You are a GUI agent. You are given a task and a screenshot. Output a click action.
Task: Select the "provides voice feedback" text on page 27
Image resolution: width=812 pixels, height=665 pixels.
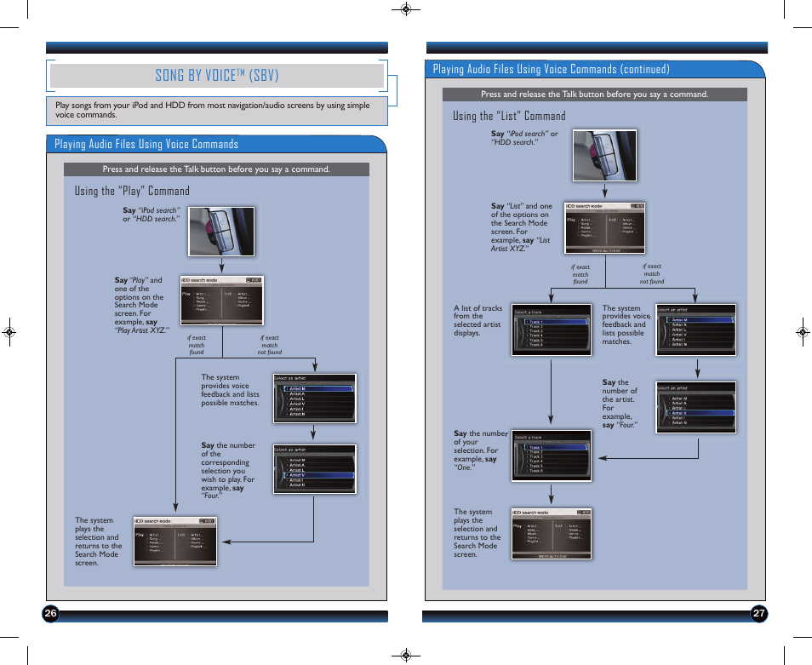point(626,324)
